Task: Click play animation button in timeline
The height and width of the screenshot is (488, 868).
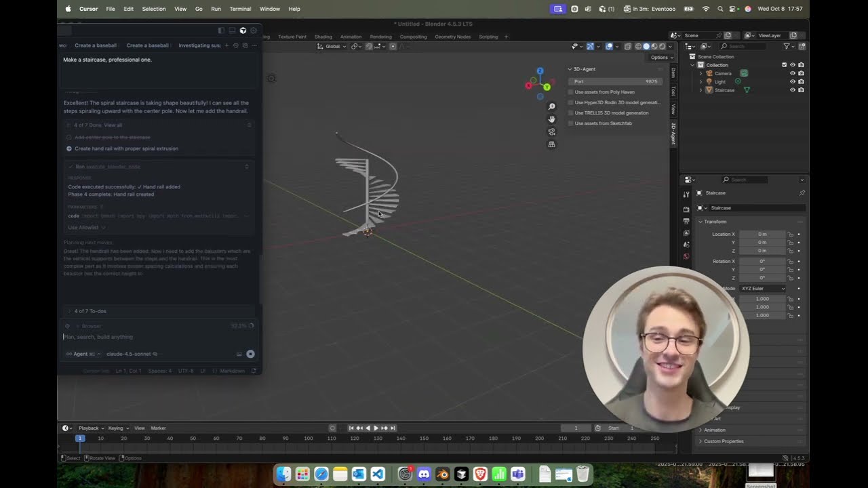Action: coord(376,428)
